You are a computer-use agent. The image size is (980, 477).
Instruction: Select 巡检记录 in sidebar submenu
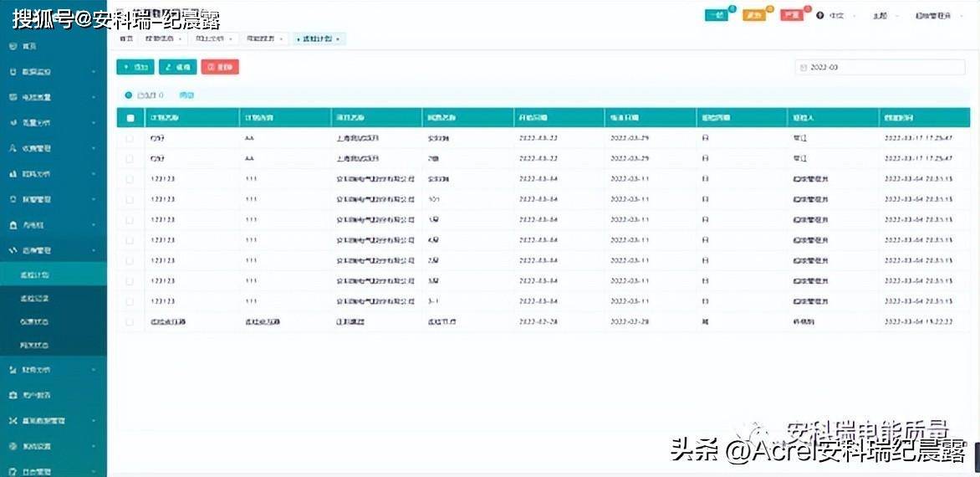(35, 298)
